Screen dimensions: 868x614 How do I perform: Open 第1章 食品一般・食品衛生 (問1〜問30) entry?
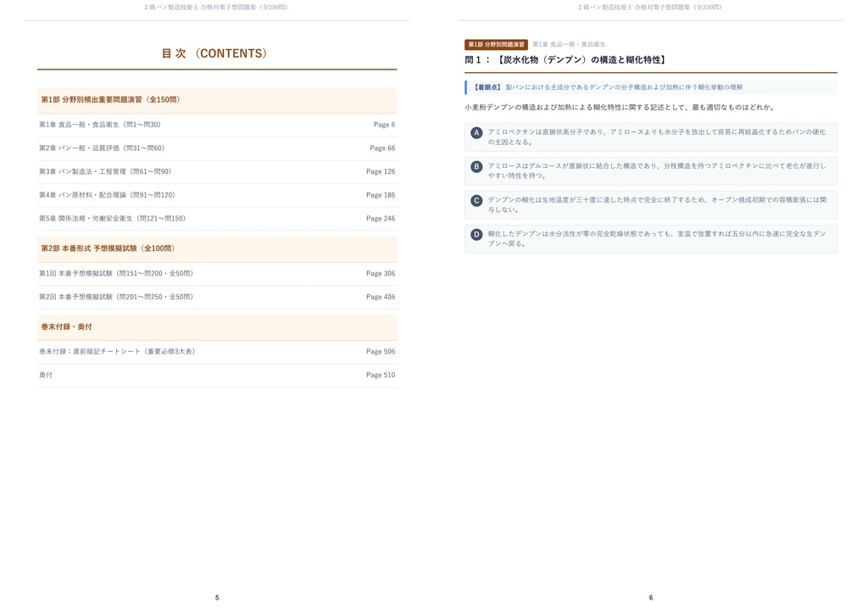(x=217, y=125)
